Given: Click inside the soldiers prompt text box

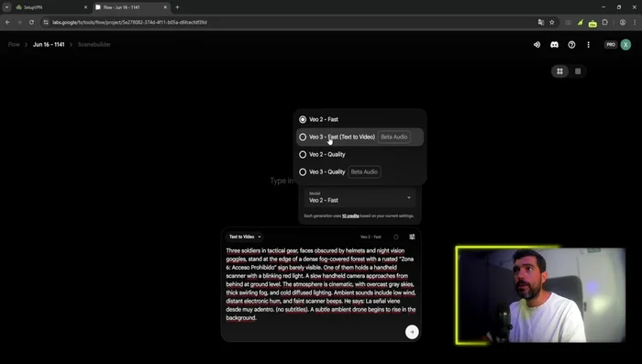Looking at the screenshot, I should [321, 284].
